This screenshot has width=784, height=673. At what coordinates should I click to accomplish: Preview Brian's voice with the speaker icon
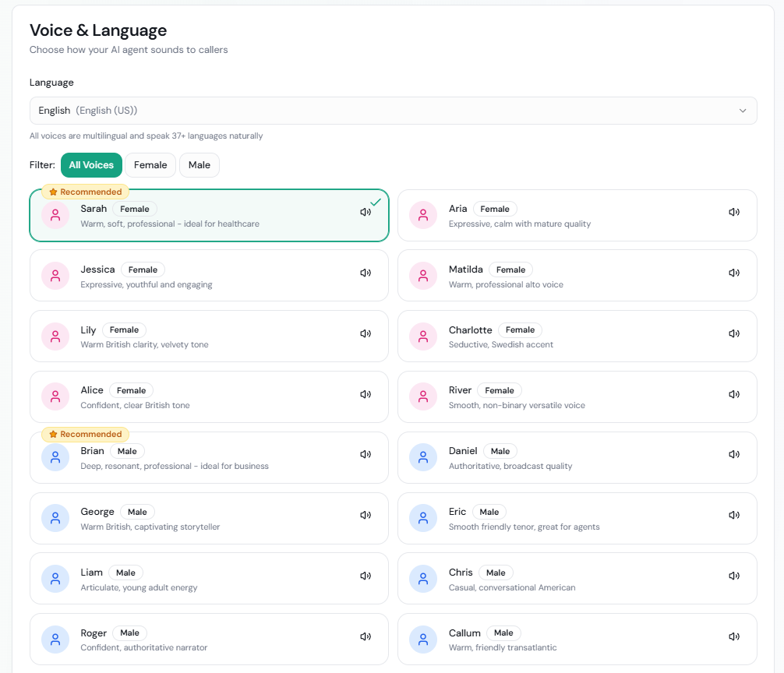click(366, 454)
